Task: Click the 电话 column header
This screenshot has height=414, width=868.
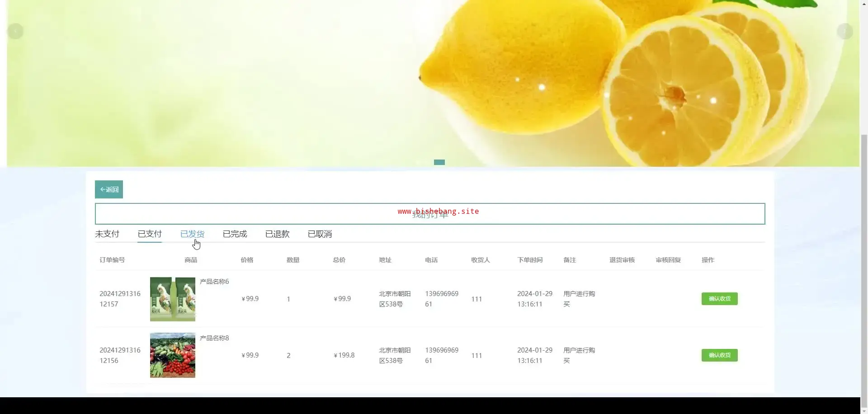Action: pos(431,260)
